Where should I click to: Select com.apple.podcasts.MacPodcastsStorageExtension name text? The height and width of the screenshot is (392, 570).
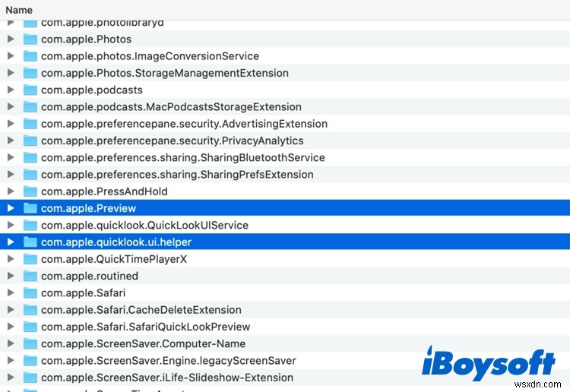pos(171,107)
